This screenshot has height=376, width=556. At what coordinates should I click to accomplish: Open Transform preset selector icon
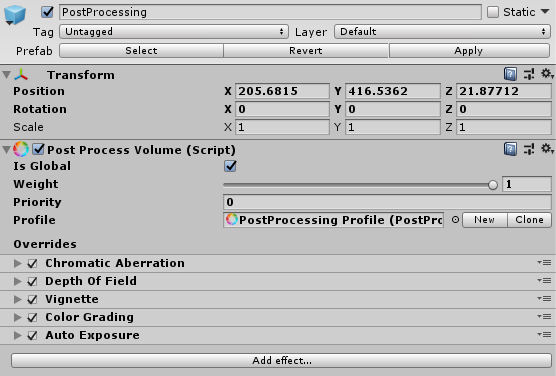[x=529, y=74]
